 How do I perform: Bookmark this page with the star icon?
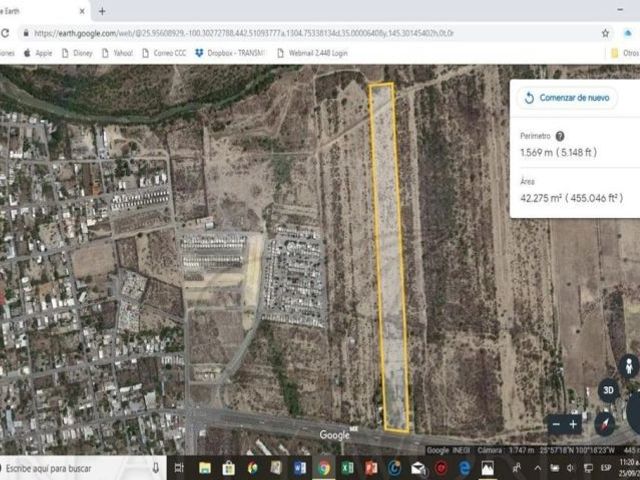point(605,33)
